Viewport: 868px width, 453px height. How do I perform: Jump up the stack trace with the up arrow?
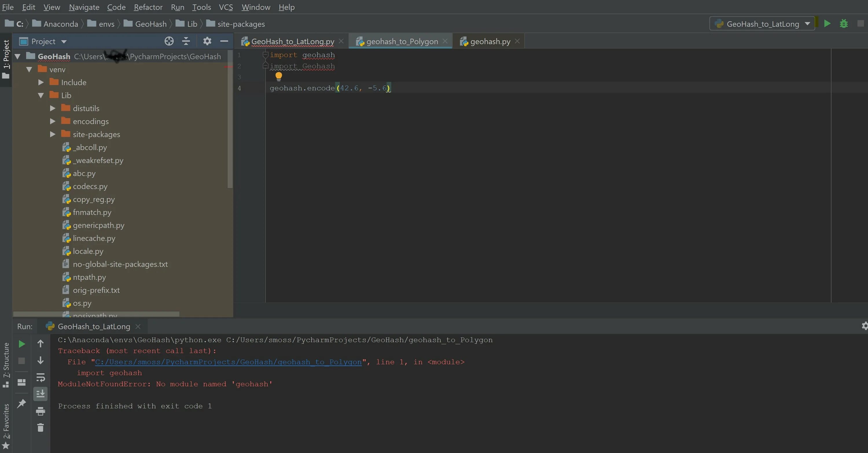41,344
